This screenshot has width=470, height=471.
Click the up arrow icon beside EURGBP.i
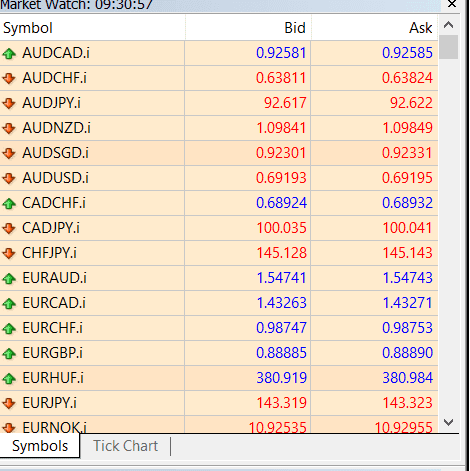tap(9, 353)
